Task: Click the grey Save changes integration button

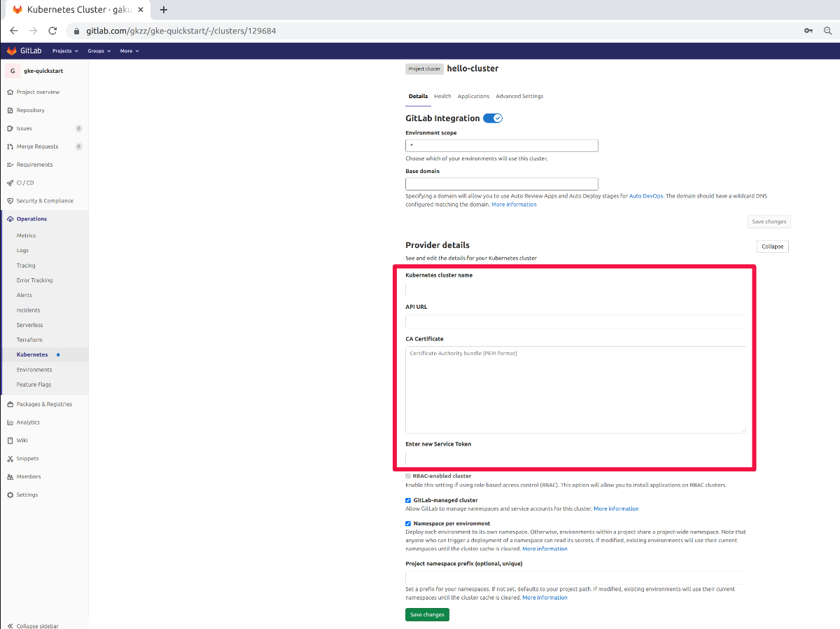Action: [769, 221]
